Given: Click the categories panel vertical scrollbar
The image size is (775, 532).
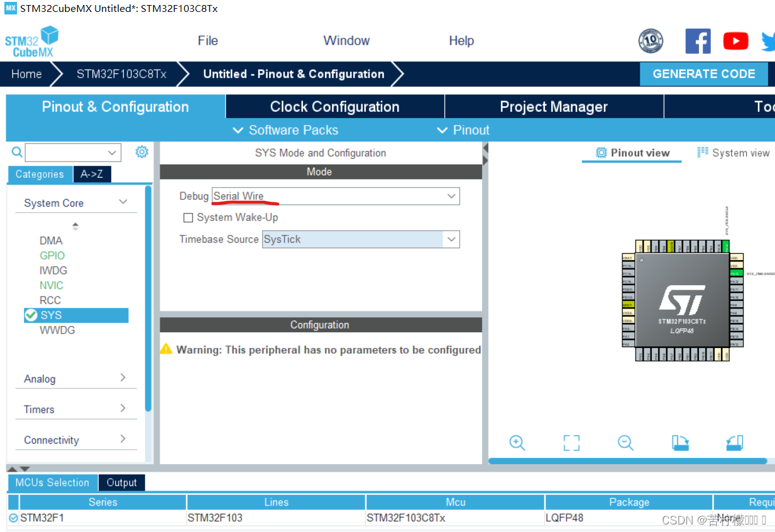Looking at the screenshot, I should point(148,298).
